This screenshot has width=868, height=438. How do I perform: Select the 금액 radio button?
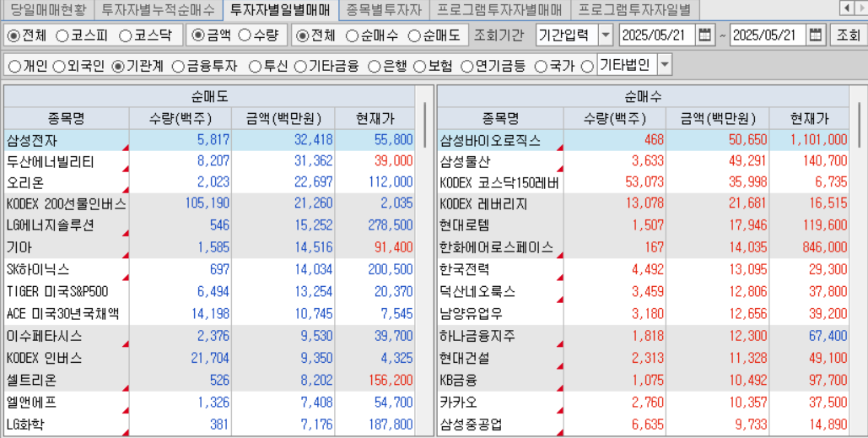[x=197, y=36]
